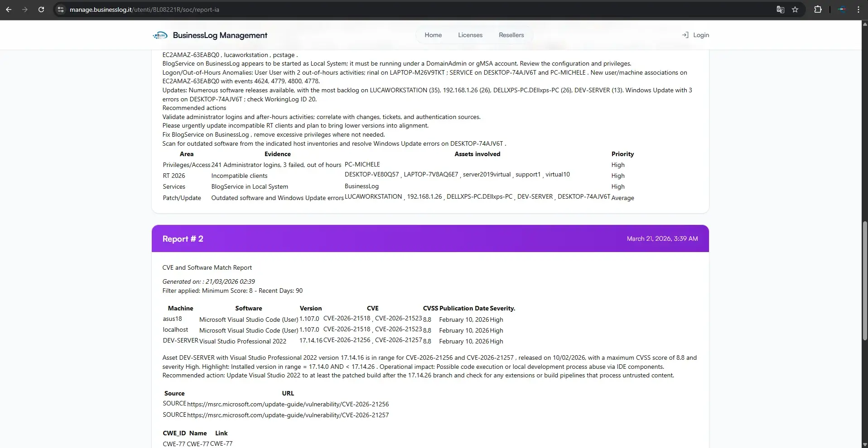Go back with browser back arrow
The height and width of the screenshot is (448, 868).
(x=9, y=10)
